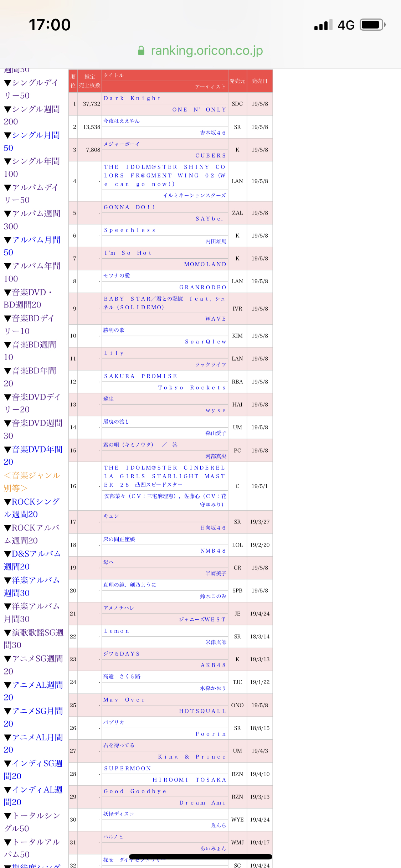This screenshot has width=401, height=868.
Task: Open 洋楽アルバム週間30 ranking link
Action: coord(32,587)
